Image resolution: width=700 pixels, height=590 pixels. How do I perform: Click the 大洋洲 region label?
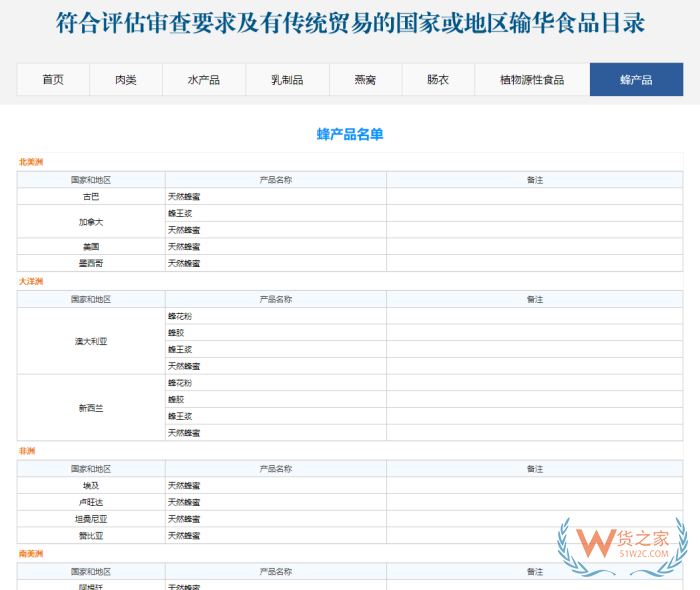(x=31, y=282)
